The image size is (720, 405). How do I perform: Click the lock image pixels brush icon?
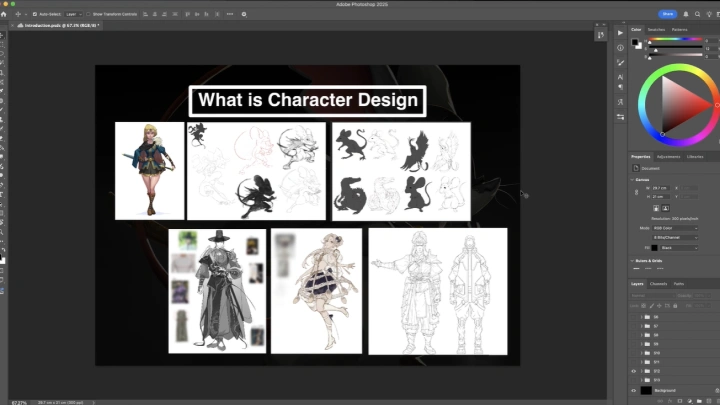(652, 306)
